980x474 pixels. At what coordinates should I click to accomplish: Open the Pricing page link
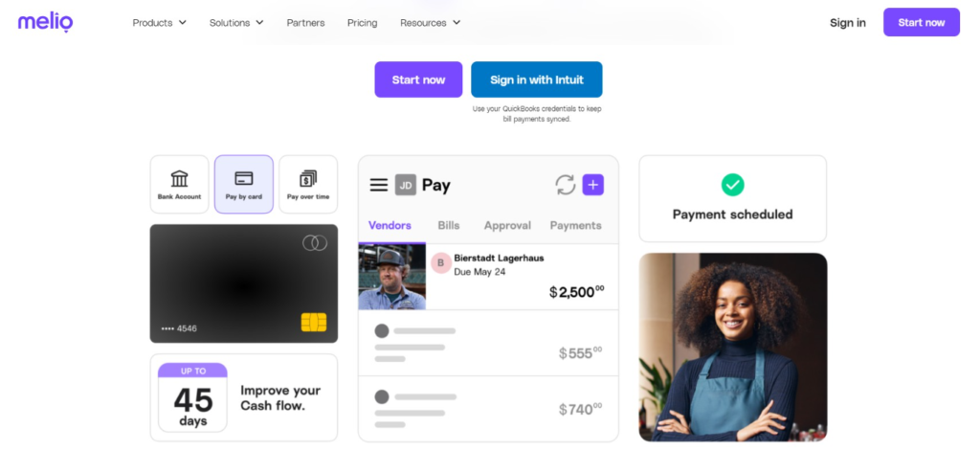click(363, 23)
